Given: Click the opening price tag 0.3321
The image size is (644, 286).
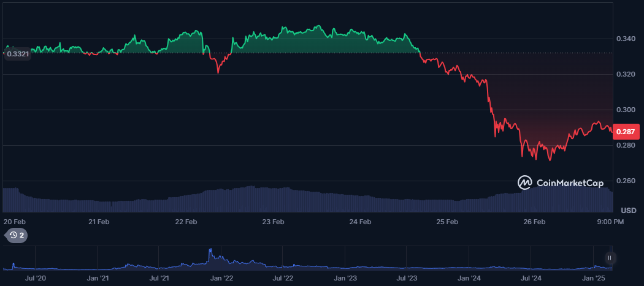Looking at the screenshot, I should (x=17, y=54).
